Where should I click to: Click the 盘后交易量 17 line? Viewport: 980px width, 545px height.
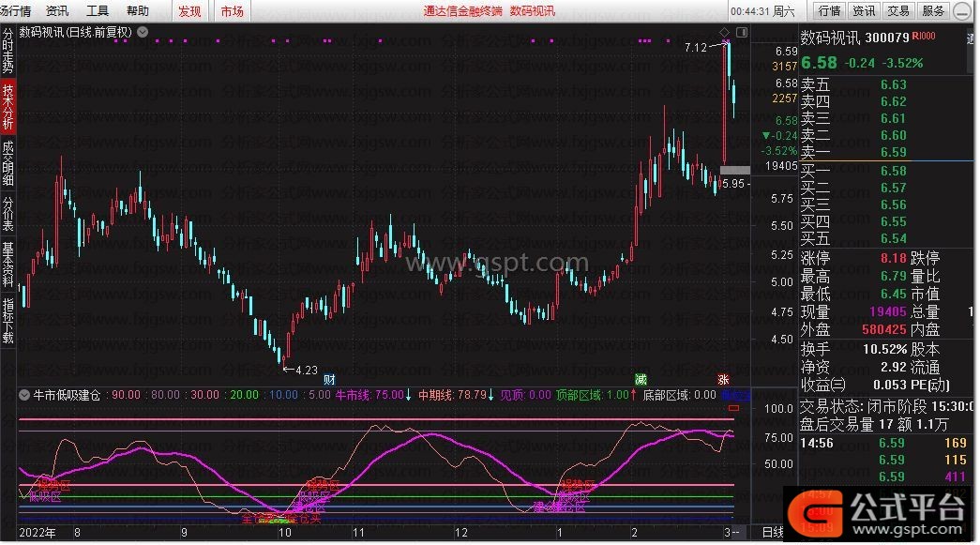click(875, 424)
